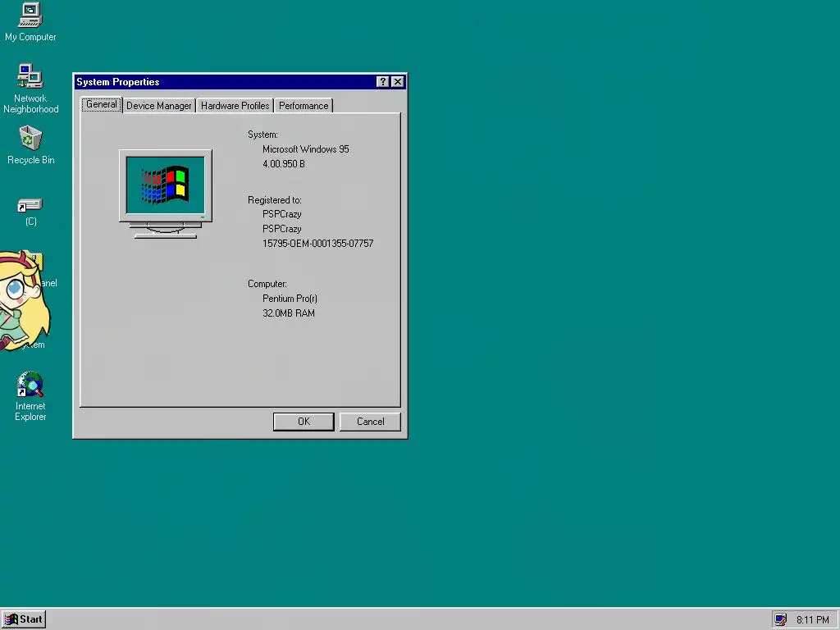This screenshot has height=630, width=840.
Task: Click the '32.0MB RAM' text
Action: click(x=288, y=313)
